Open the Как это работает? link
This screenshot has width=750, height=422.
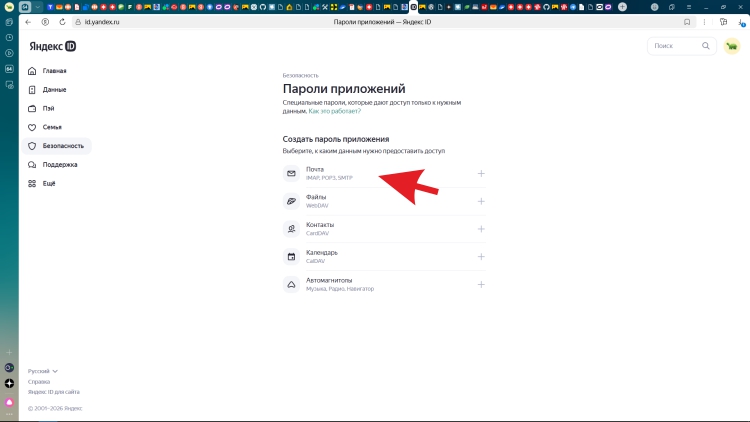coord(334,111)
